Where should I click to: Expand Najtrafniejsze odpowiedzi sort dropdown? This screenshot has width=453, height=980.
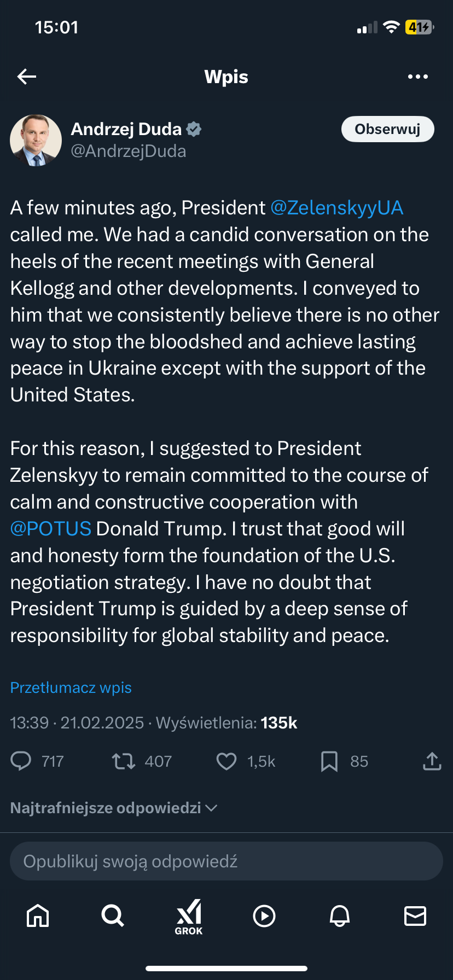114,808
